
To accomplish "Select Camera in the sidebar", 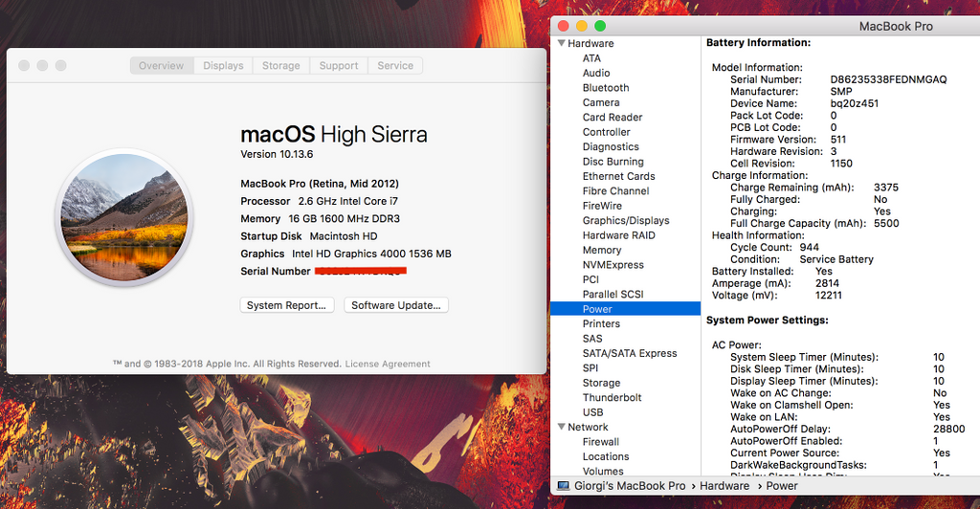I will pos(601,102).
